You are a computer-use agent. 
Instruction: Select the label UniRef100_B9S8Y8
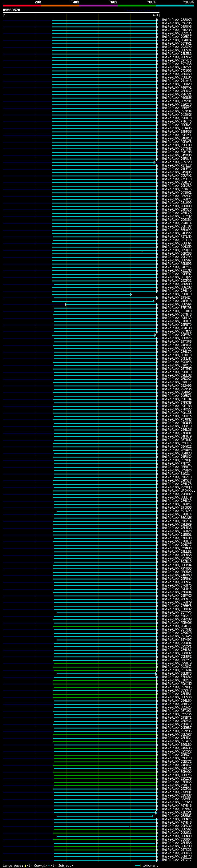[177, 362]
